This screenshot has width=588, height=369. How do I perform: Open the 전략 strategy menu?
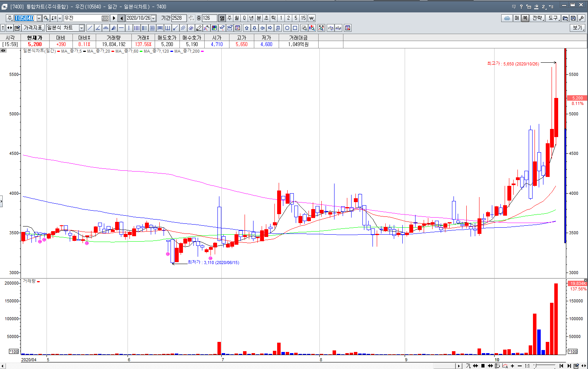pyautogui.click(x=537, y=18)
